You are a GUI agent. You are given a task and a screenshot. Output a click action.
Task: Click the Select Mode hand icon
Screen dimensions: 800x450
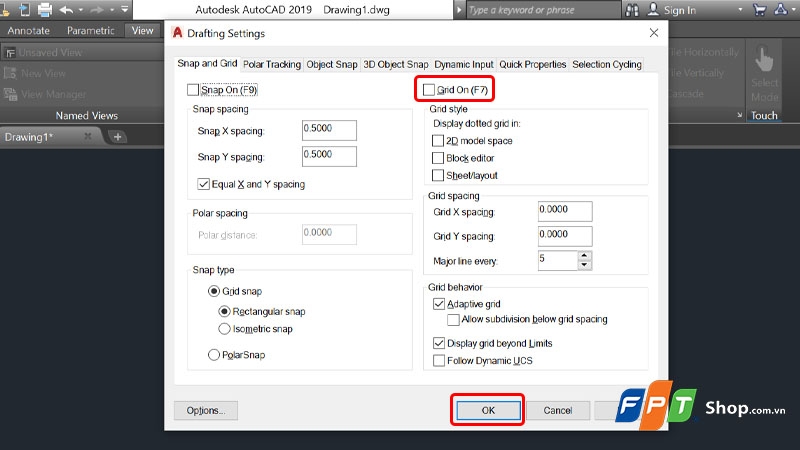[x=764, y=59]
